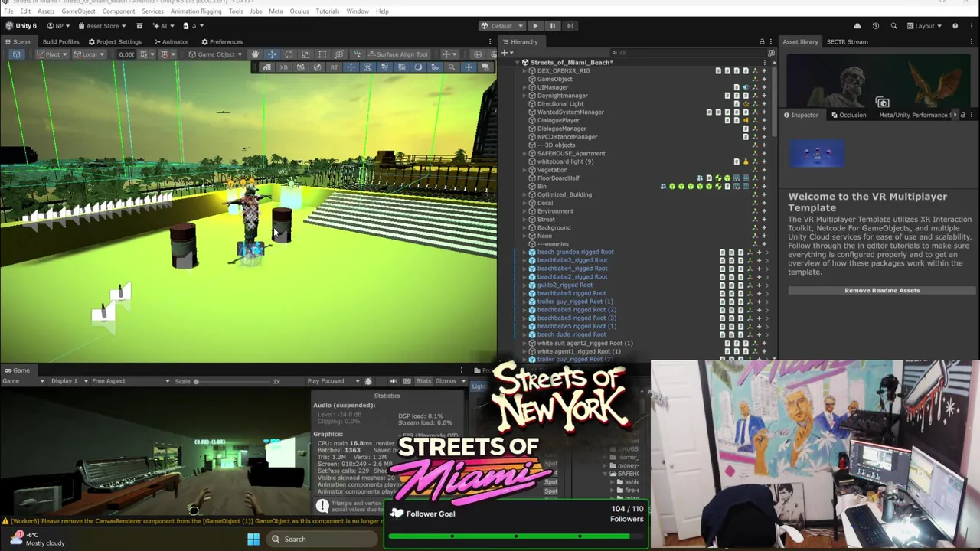Screen dimensions: 980x551
Task: Toggle the Hierarchy panel lock
Action: coord(762,42)
